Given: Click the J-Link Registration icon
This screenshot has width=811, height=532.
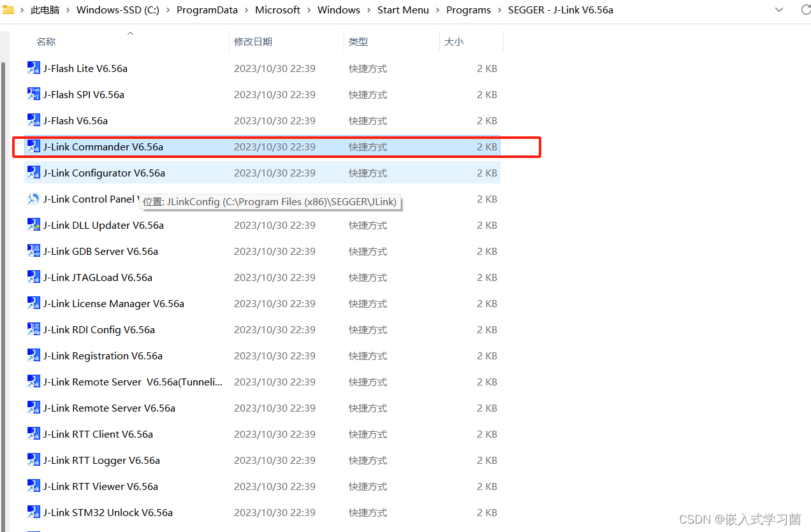Looking at the screenshot, I should (34, 356).
